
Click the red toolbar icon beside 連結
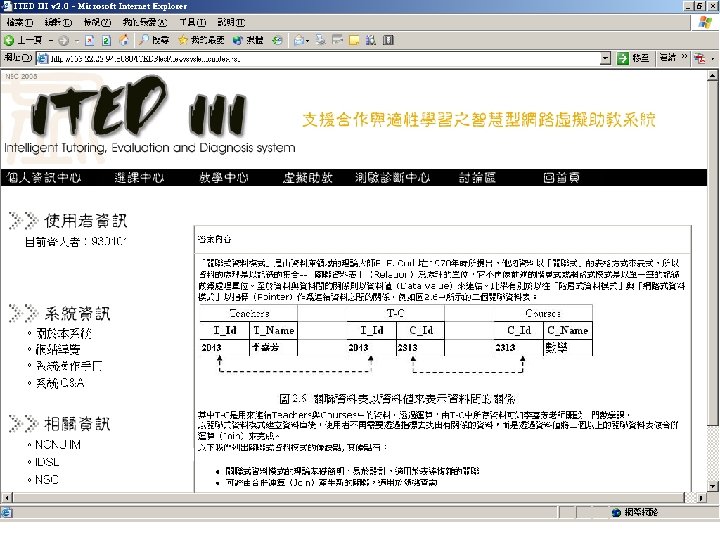click(700, 58)
